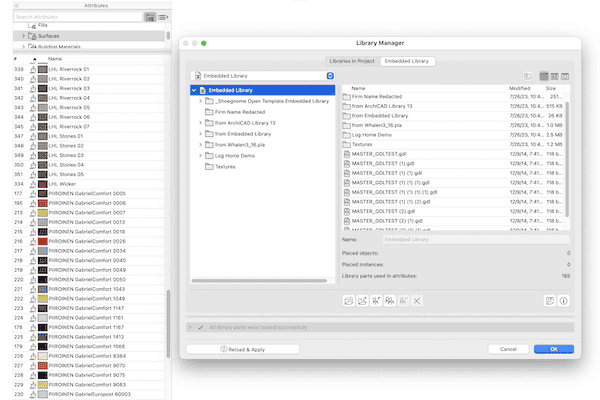Screen dimensions: 600x400
Task: Click the reload icon on Reload & Apply
Action: click(x=224, y=349)
